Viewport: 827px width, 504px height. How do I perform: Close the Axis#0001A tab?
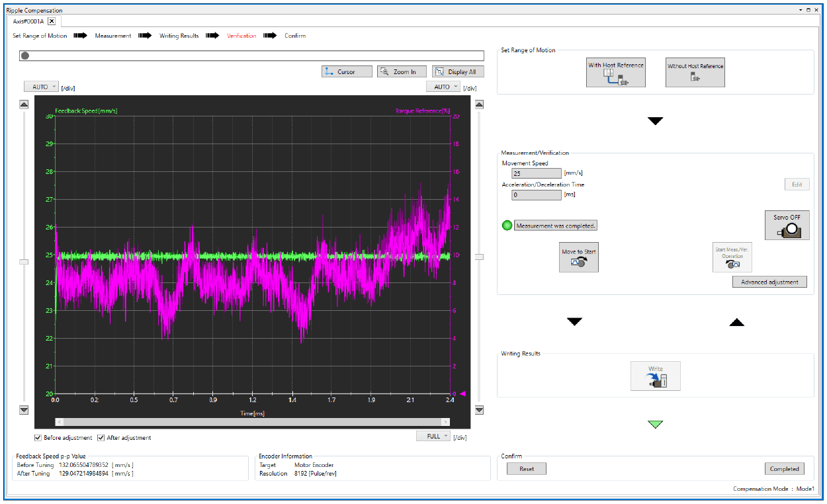tap(52, 21)
